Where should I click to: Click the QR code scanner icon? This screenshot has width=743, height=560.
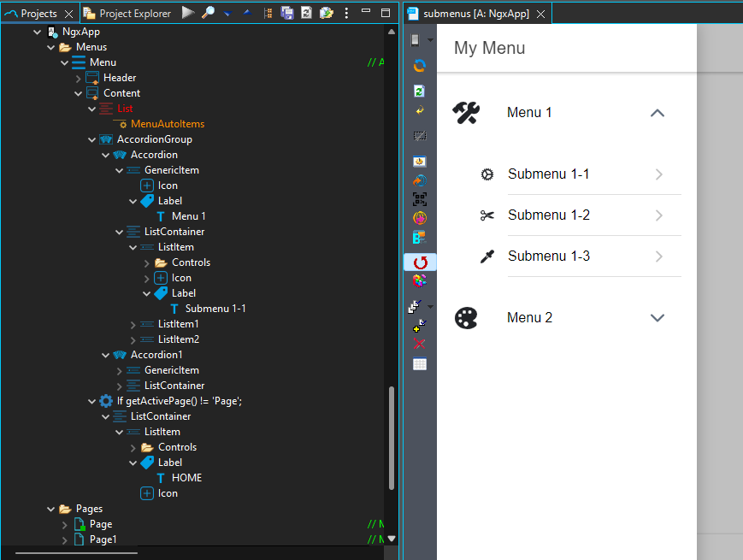pyautogui.click(x=419, y=199)
